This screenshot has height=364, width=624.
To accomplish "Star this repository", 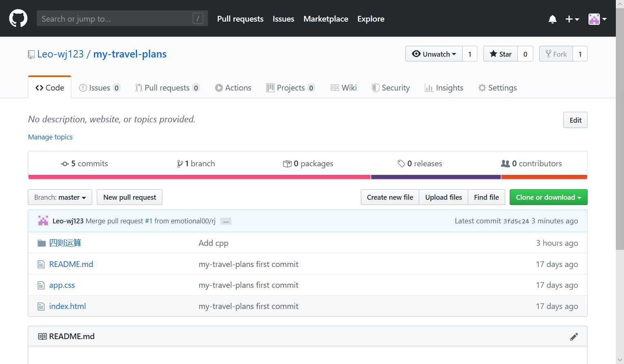I will 500,54.
